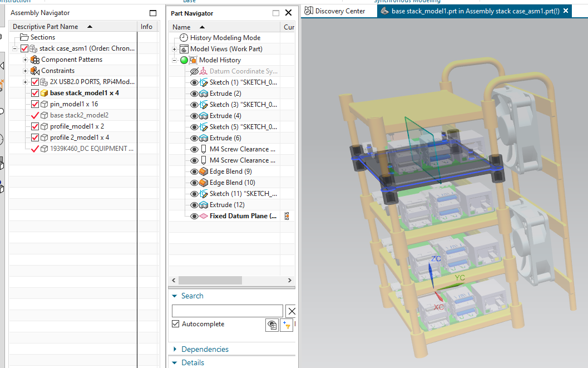Click the Edge Blend (9) feature icon
The width and height of the screenshot is (588, 368).
tap(204, 171)
